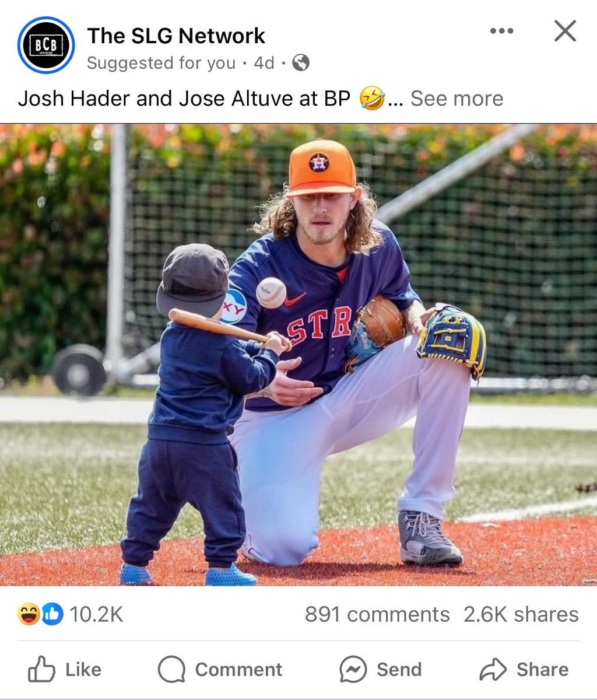This screenshot has height=700, width=597.
Task: Tap the Share button label
Action: coord(542,670)
